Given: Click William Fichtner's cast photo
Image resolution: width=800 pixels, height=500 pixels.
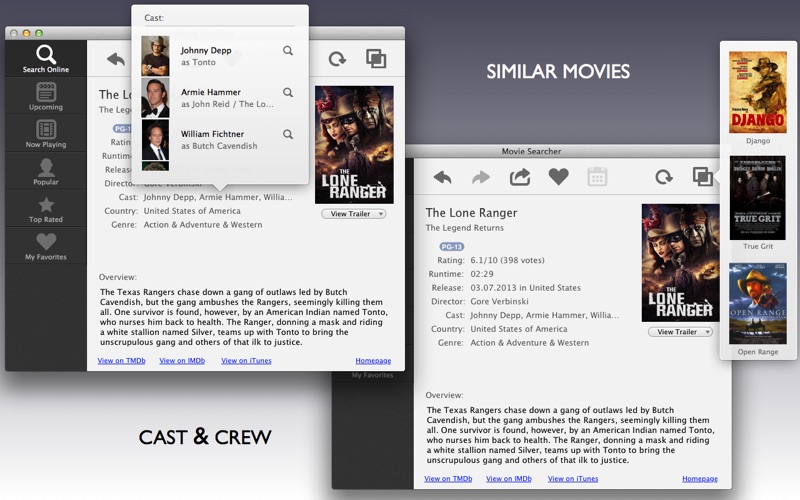Looking at the screenshot, I should pyautogui.click(x=155, y=139).
